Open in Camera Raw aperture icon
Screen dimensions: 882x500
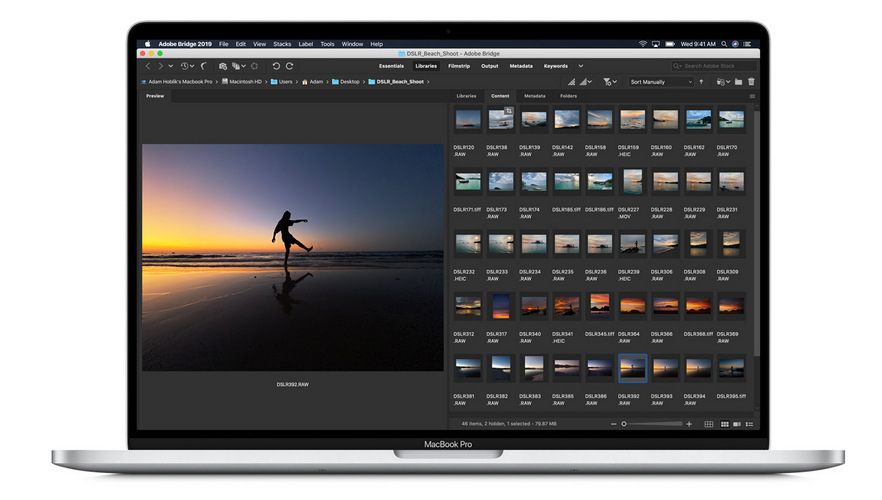(x=254, y=66)
